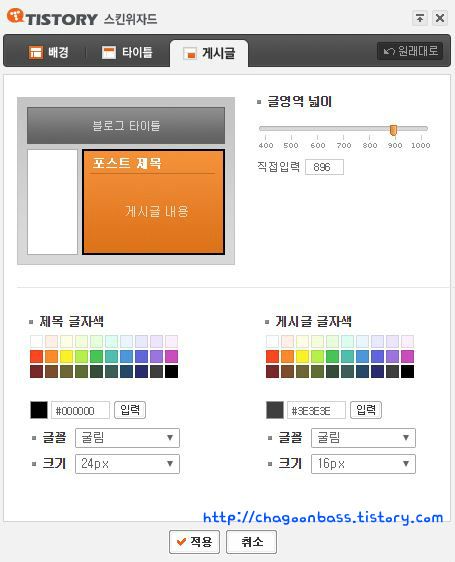Image resolution: width=455 pixels, height=562 pixels.
Task: Click the #3E3E3E hex color field
Action: click(x=316, y=410)
